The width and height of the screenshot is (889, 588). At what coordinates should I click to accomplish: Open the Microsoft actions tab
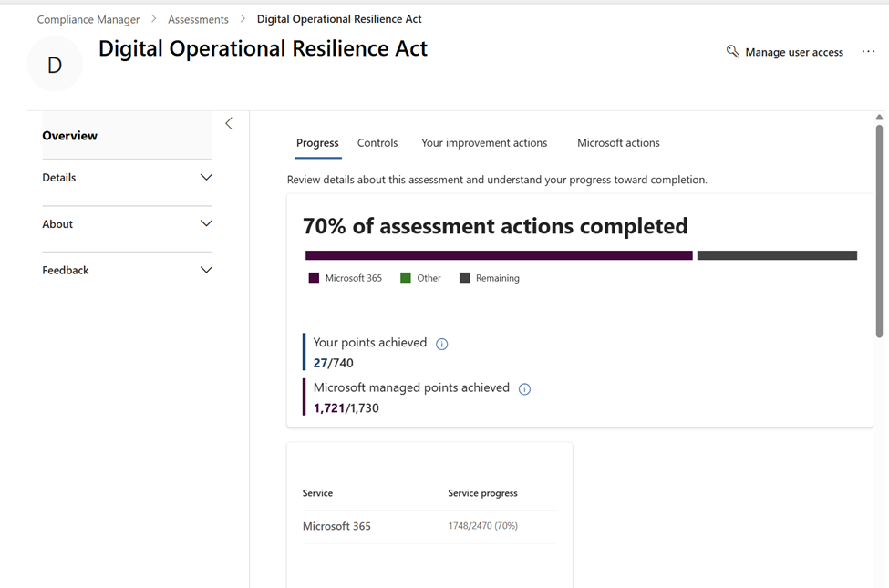618,143
